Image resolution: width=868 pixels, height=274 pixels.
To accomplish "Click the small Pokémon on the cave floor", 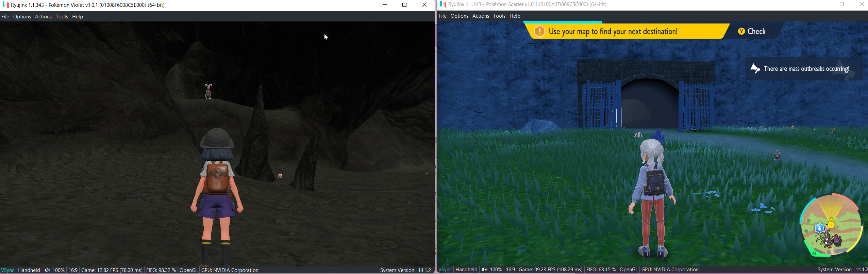I will pos(280,176).
